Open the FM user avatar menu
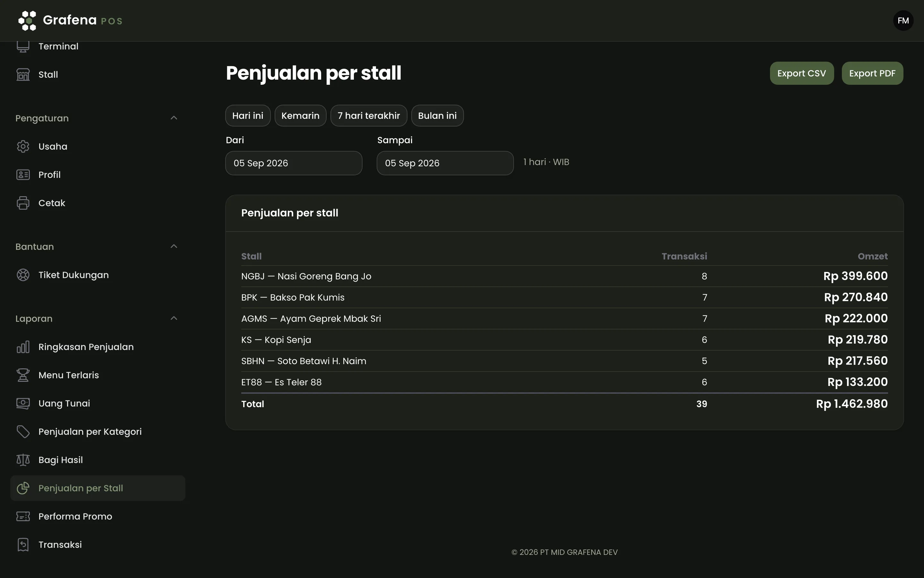The image size is (924, 578). pyautogui.click(x=903, y=21)
